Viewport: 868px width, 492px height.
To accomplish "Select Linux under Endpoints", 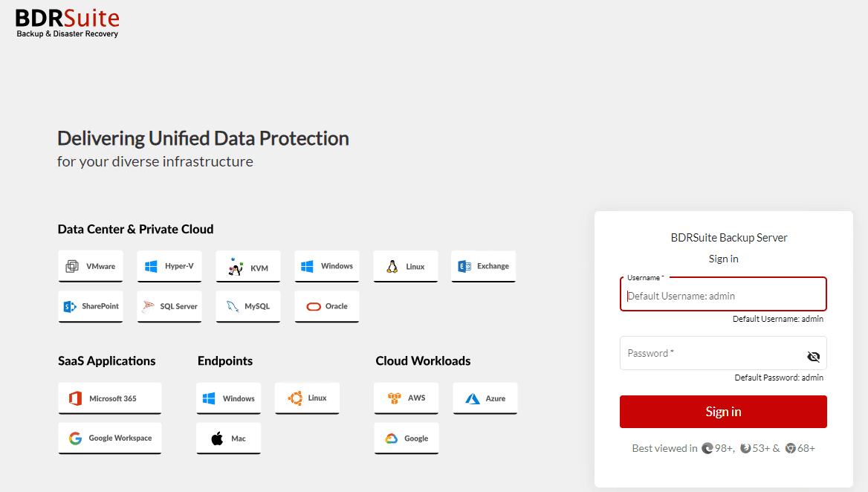I will (306, 398).
